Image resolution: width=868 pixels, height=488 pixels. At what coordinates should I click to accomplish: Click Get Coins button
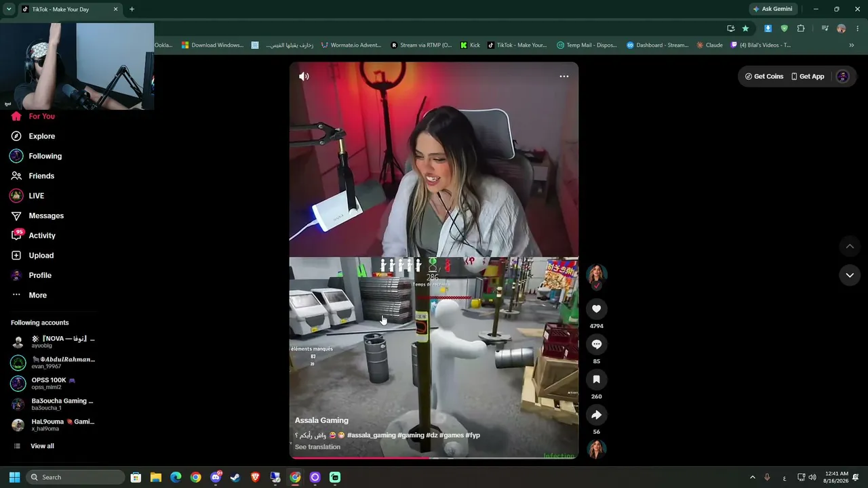(x=764, y=77)
